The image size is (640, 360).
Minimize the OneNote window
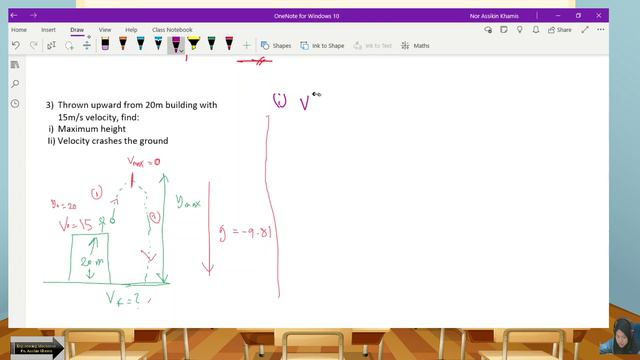[x=558, y=16]
